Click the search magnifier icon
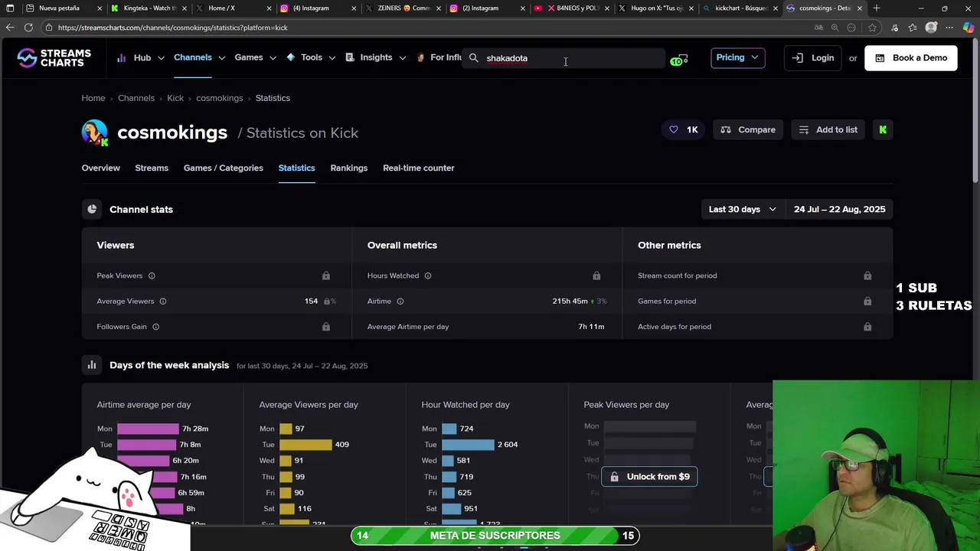This screenshot has width=980, height=551. tap(474, 58)
